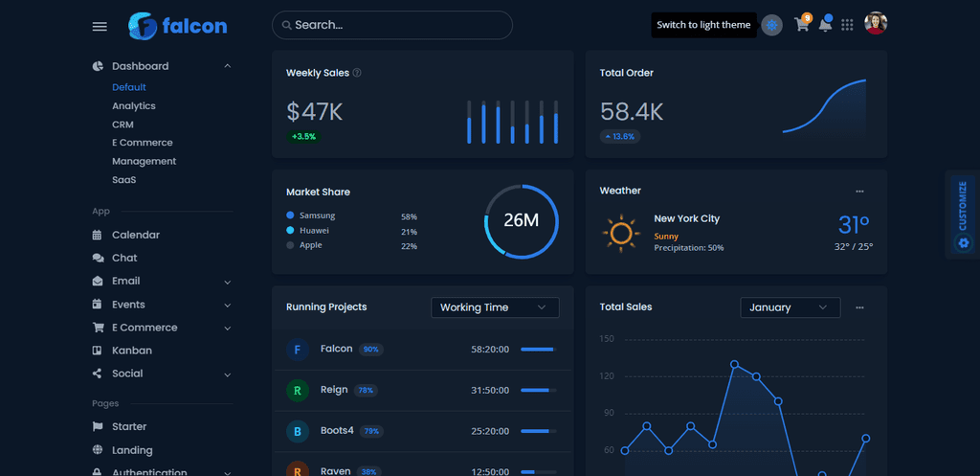
Task: Expand the Social menu chevron
Action: (228, 374)
